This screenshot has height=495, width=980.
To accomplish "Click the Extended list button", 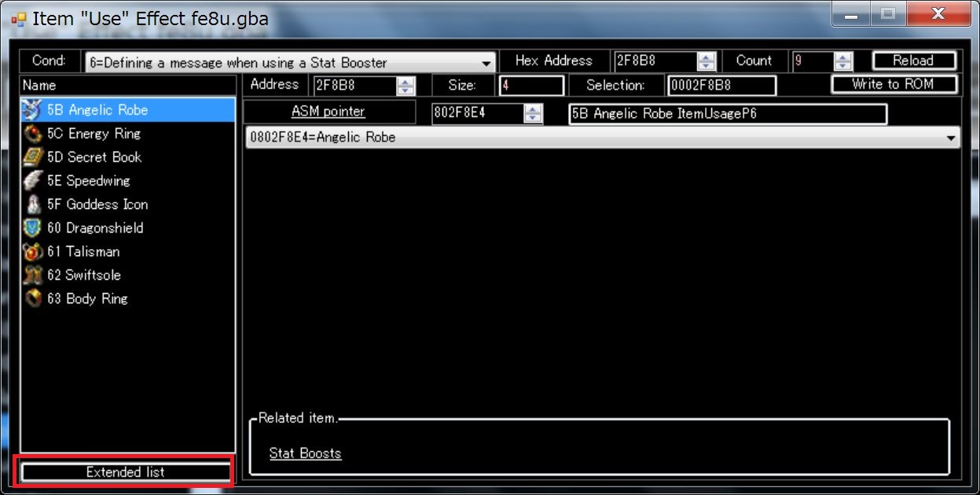I will point(126,472).
